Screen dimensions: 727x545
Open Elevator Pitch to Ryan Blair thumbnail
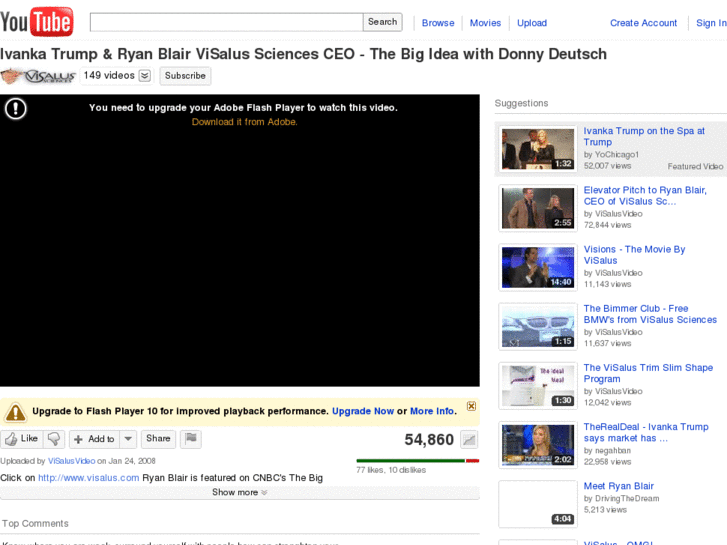[x=538, y=208]
